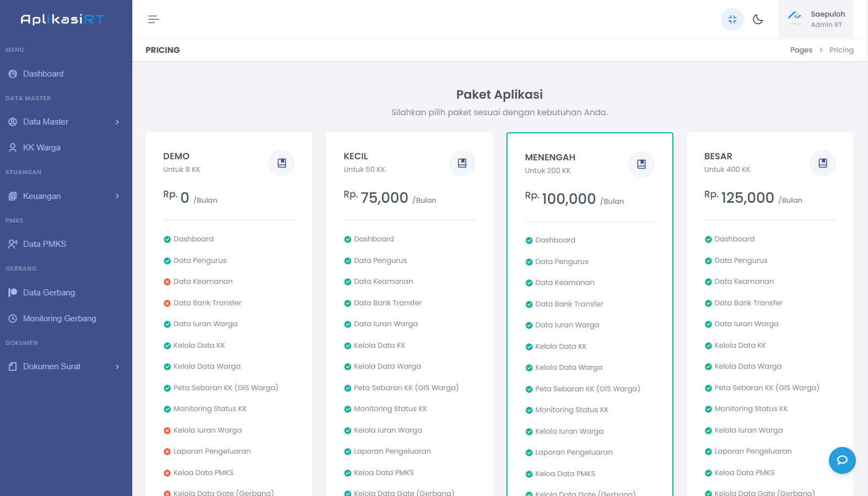Open Data Gerbang in sidebar

[48, 293]
